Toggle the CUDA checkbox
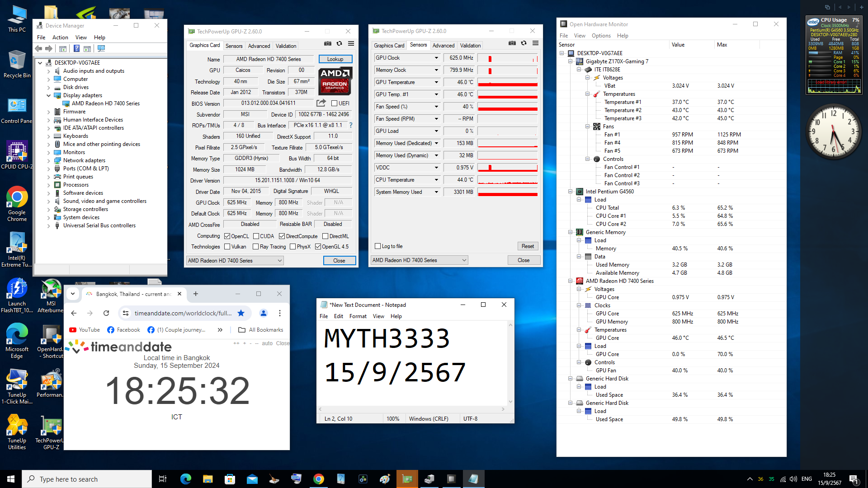The width and height of the screenshot is (868, 488). click(x=256, y=236)
